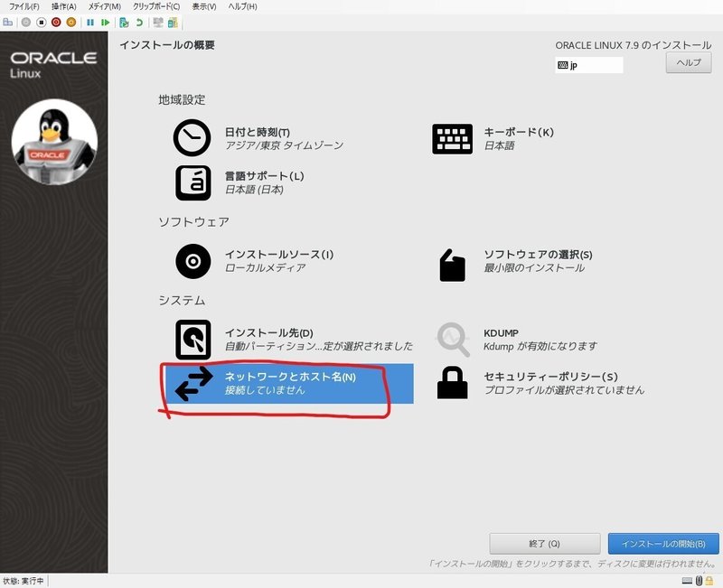Create a checkpoint using the toolbar icon
This screenshot has width=723, height=588.
[124, 22]
